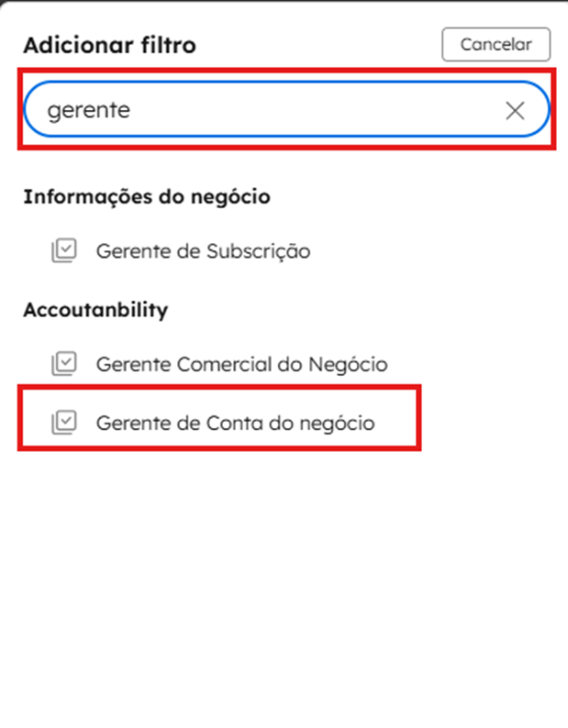Pick the Gerente de Conta do negócio filter
The height and width of the screenshot is (728, 568).
(x=235, y=423)
